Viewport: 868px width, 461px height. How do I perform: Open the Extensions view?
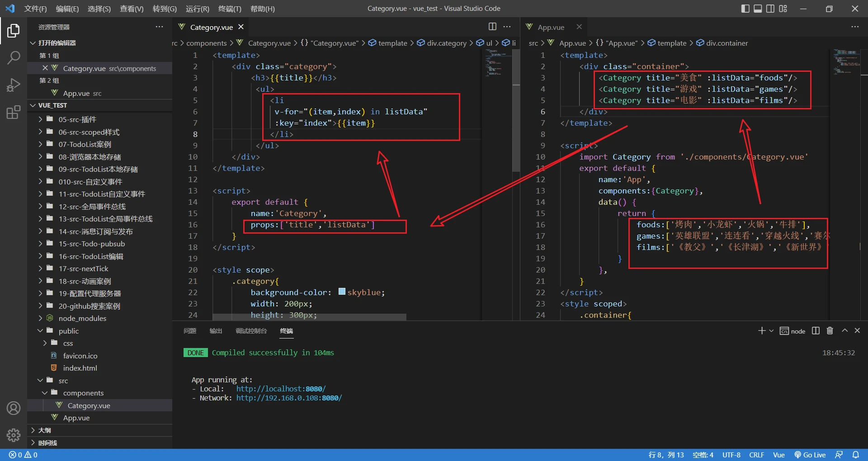[x=14, y=112]
